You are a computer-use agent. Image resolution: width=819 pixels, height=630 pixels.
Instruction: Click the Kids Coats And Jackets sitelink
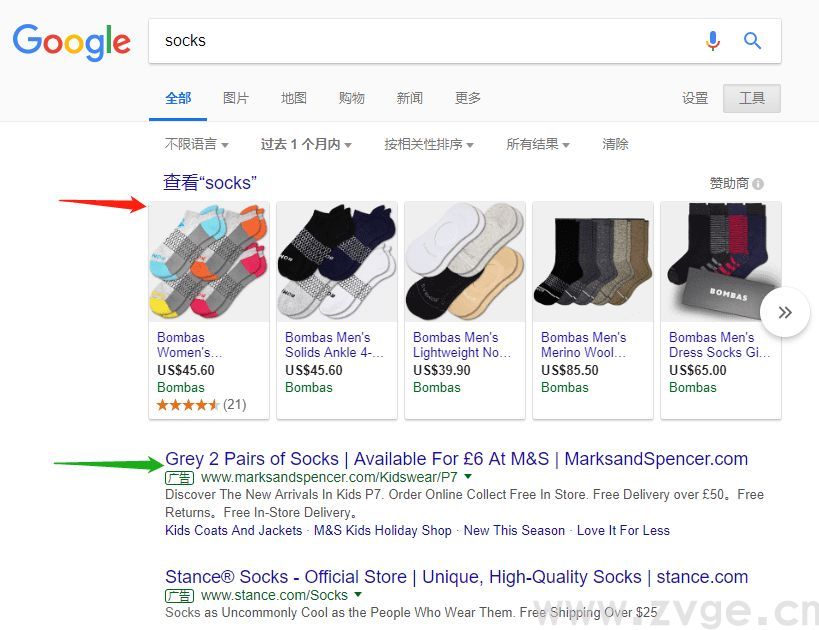232,530
